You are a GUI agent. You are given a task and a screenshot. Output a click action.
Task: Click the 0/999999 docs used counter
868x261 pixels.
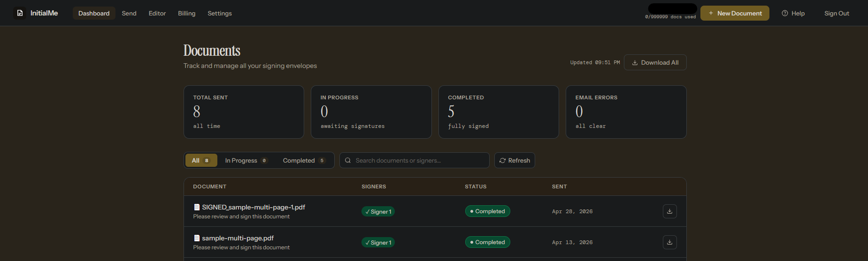[670, 17]
